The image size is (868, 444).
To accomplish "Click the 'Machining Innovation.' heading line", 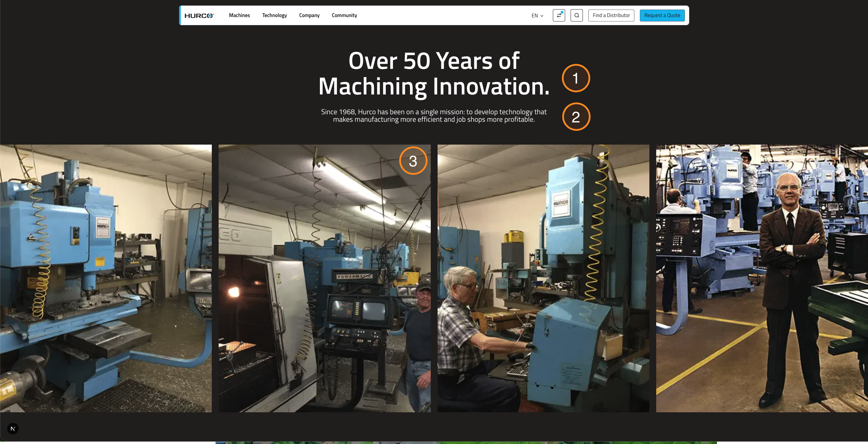I will pyautogui.click(x=434, y=87).
